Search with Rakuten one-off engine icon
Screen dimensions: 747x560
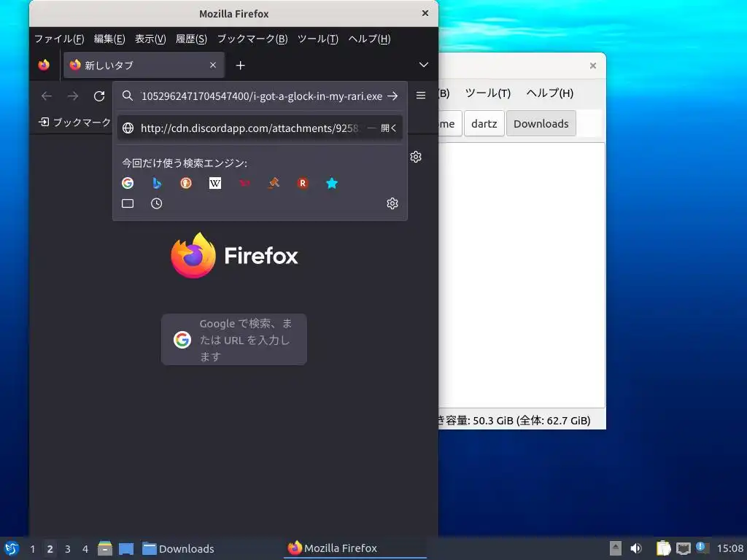pos(303,183)
